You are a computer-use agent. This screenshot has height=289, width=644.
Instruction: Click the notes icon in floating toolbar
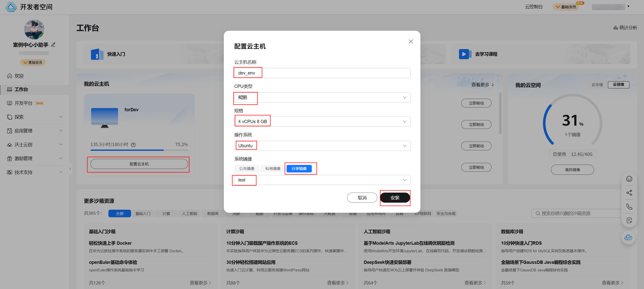(629, 221)
